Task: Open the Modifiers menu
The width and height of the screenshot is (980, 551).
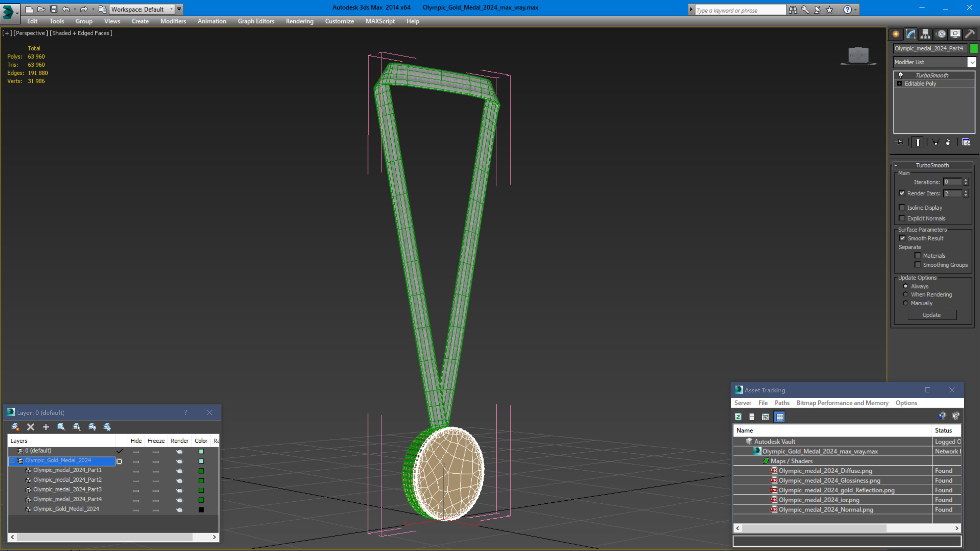Action: click(x=173, y=21)
